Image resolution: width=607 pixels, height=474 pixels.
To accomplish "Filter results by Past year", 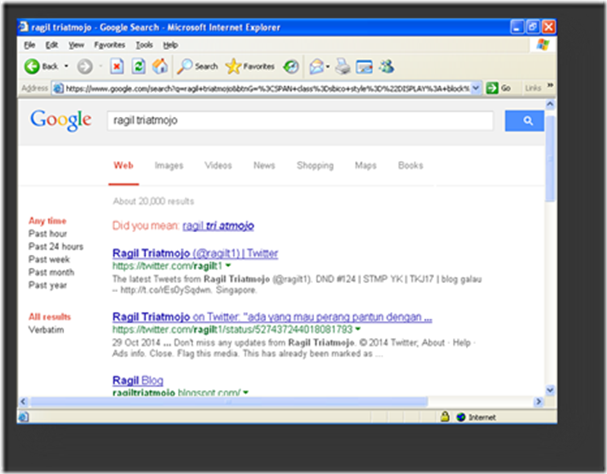I will (x=48, y=285).
